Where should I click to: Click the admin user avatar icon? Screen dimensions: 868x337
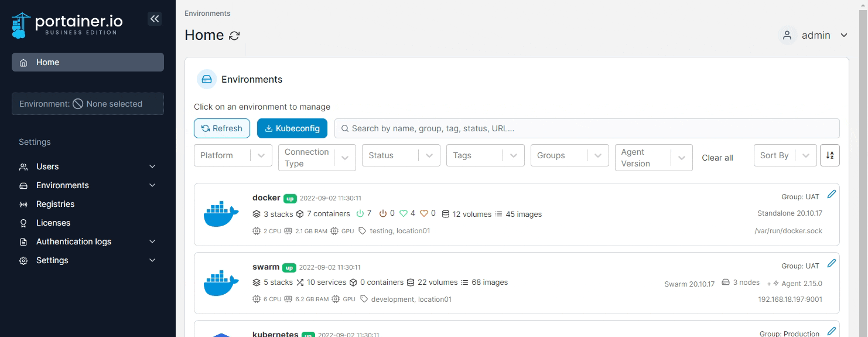pyautogui.click(x=788, y=35)
